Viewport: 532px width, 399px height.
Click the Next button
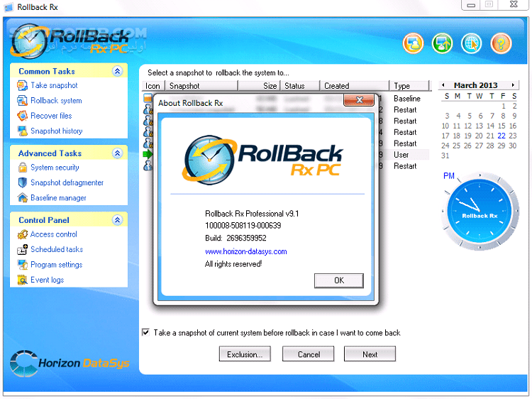point(370,354)
